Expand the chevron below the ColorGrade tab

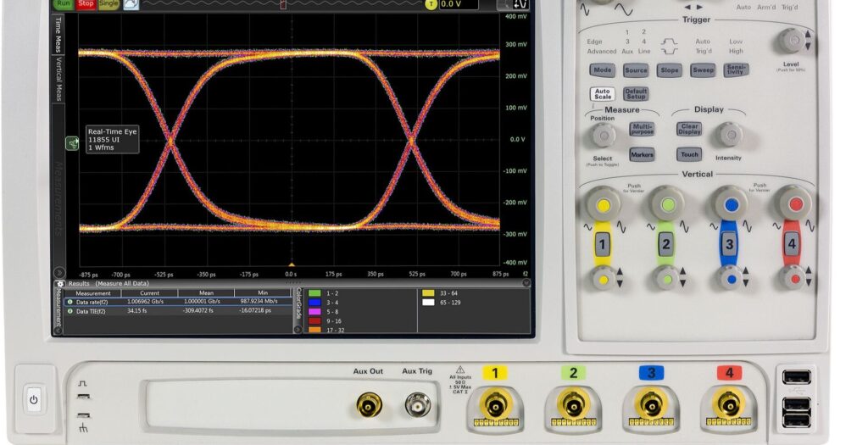point(298,330)
